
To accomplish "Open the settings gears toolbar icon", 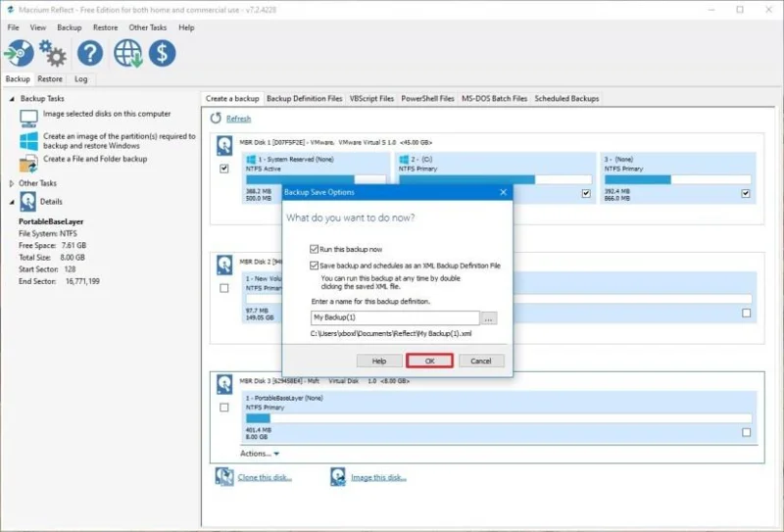I will [x=53, y=53].
